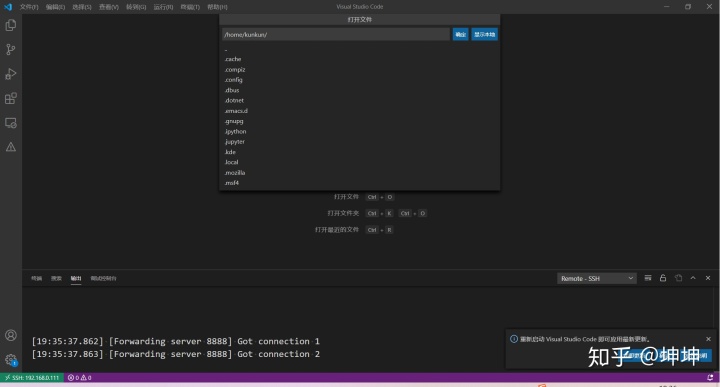Open the output log file icon

tap(678, 278)
